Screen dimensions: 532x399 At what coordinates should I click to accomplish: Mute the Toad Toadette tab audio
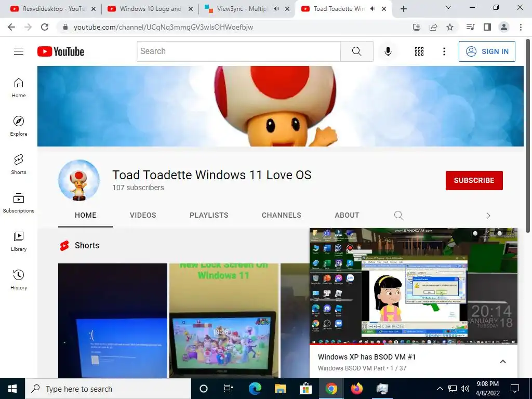(x=373, y=9)
